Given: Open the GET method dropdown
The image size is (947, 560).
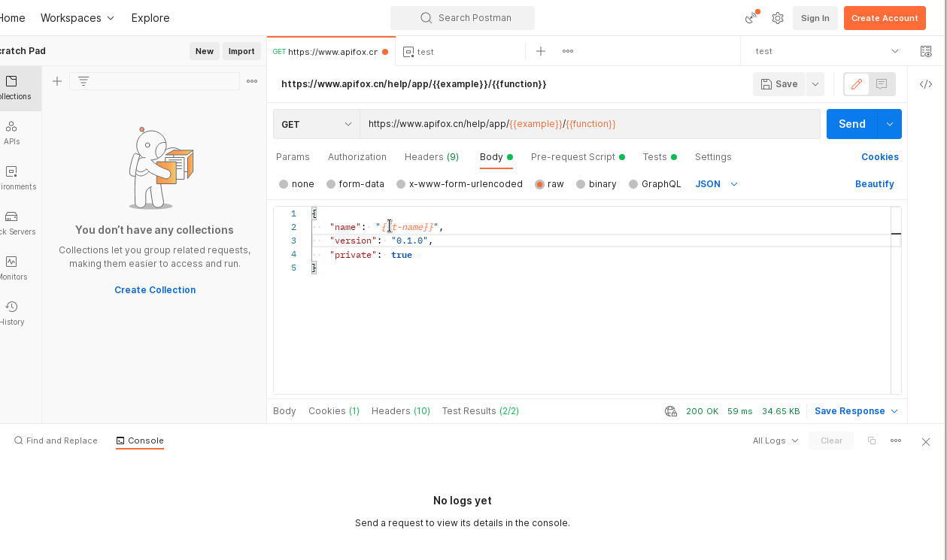Looking at the screenshot, I should pos(316,124).
